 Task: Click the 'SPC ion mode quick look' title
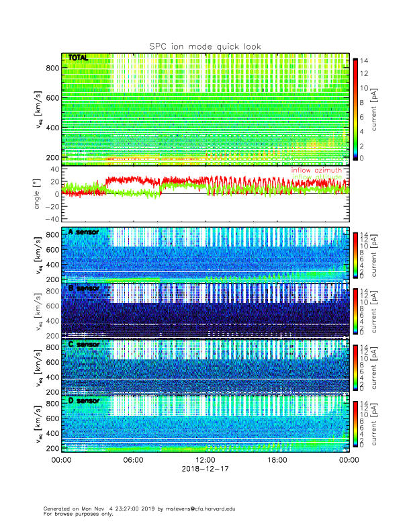coord(205,46)
